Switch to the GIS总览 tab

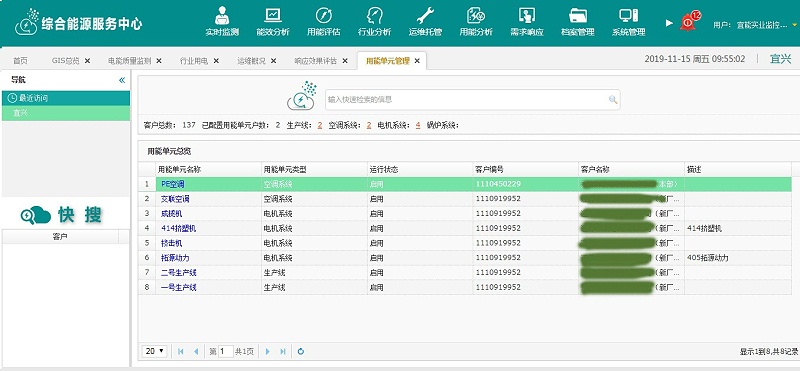(65, 61)
